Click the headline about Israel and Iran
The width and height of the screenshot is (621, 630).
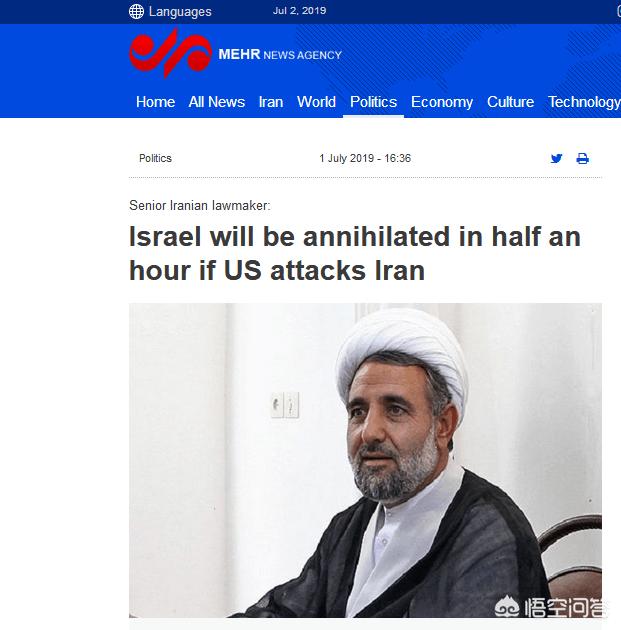355,253
